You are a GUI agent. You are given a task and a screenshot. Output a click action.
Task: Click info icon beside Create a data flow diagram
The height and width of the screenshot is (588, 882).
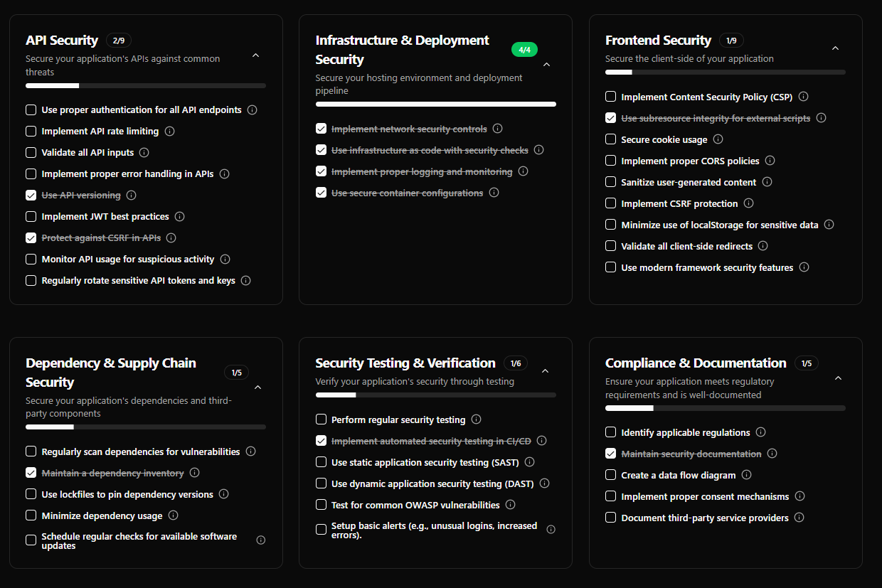(x=746, y=475)
